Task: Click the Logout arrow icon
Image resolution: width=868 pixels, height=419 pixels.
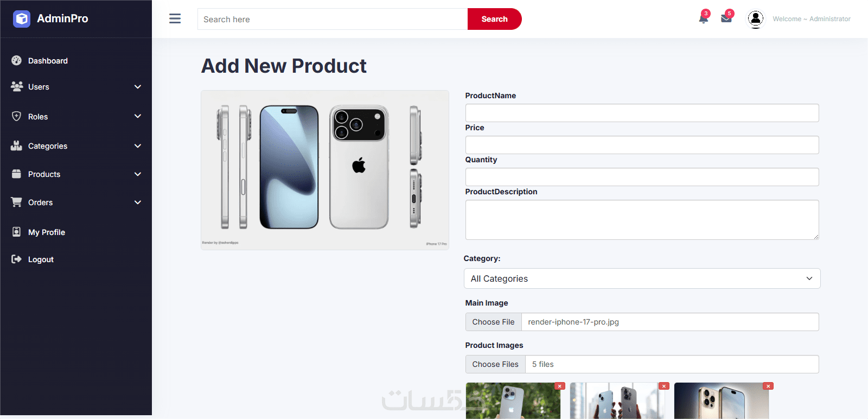Action: (x=17, y=259)
